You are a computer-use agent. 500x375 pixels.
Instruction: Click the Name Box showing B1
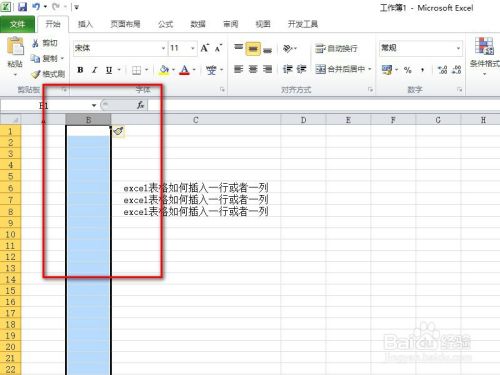[x=45, y=106]
